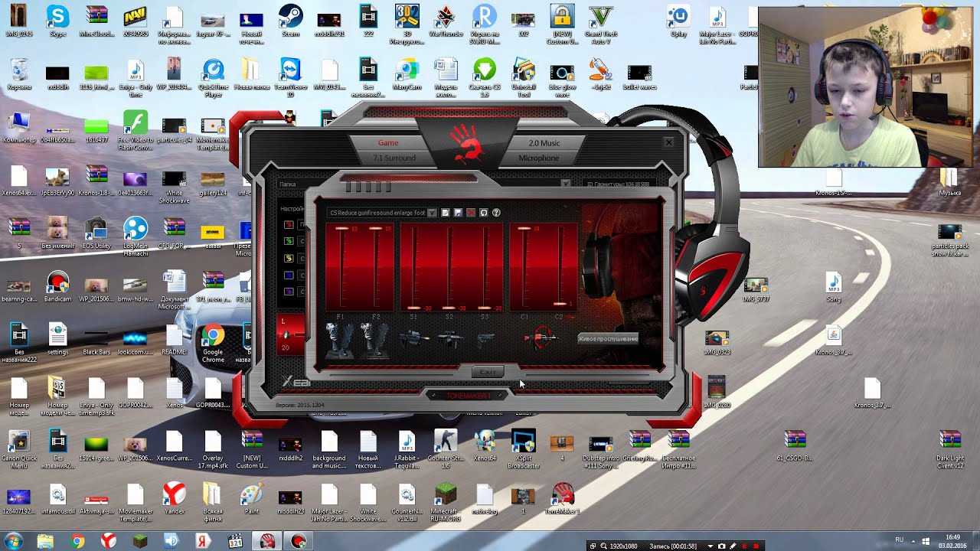
Task: Open Bandicam desktop shortcut
Action: point(58,287)
